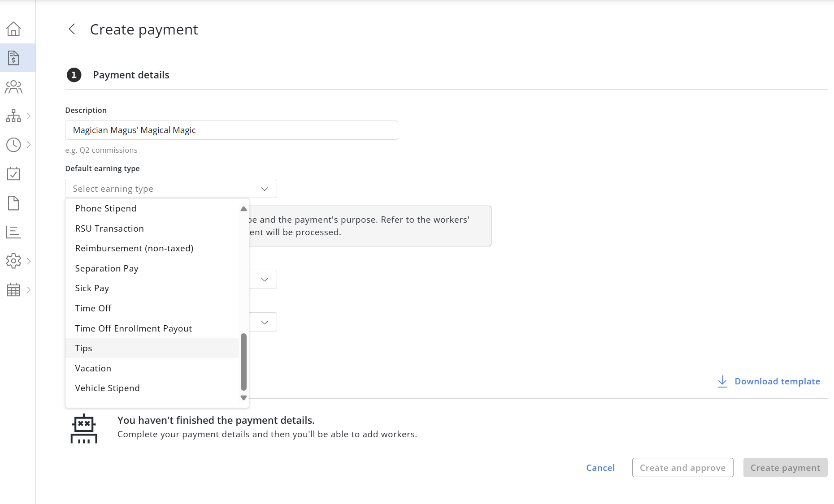This screenshot has width=834, height=504.
Task: Click into the Description input field
Action: point(231,130)
